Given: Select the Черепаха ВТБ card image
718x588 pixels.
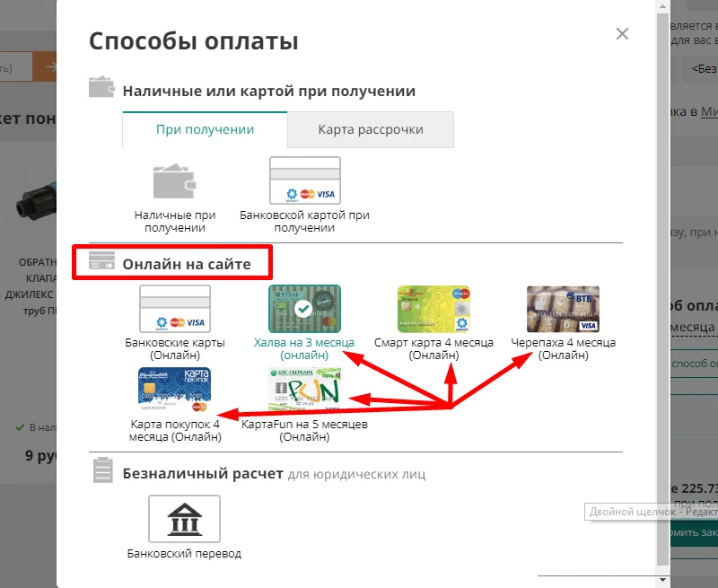Looking at the screenshot, I should (x=563, y=309).
